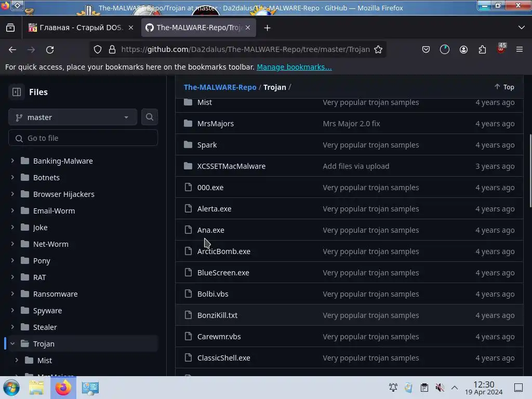532x399 pixels.
Task: Select the RAT folder in tree
Action: tap(39, 277)
